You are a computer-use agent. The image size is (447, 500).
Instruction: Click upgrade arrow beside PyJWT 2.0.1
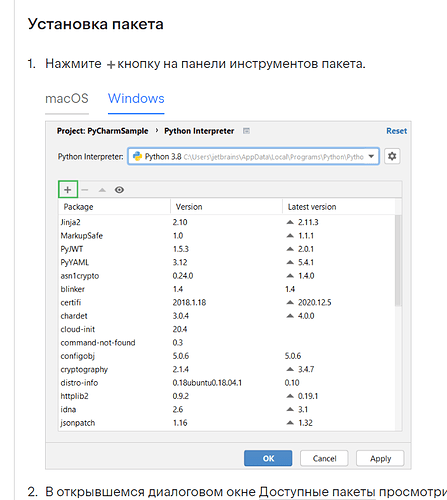tap(290, 249)
